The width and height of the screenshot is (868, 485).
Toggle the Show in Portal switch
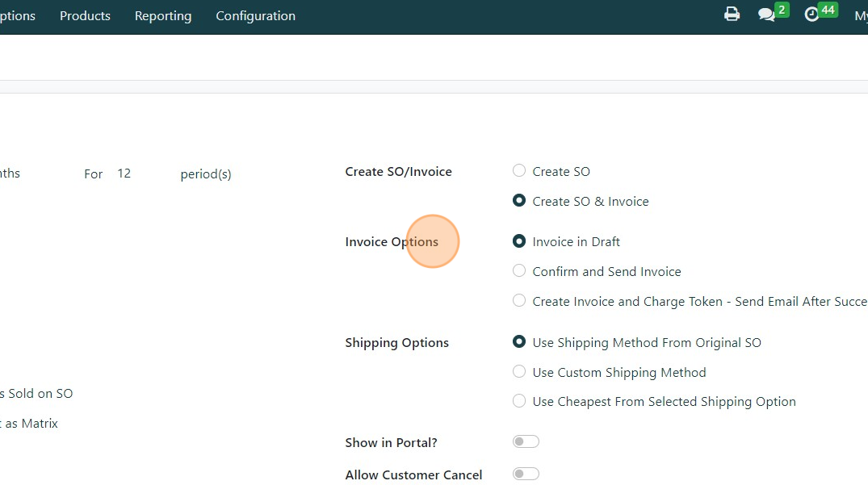[x=526, y=442]
